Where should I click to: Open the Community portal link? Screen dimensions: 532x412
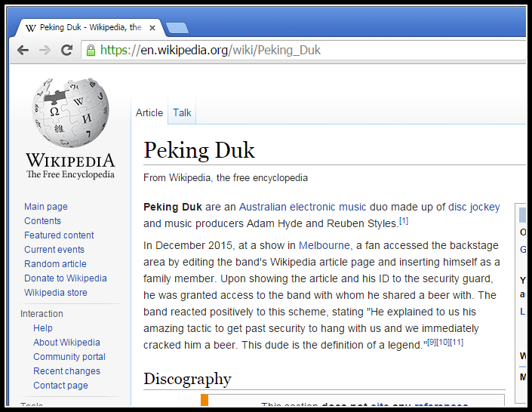69,357
